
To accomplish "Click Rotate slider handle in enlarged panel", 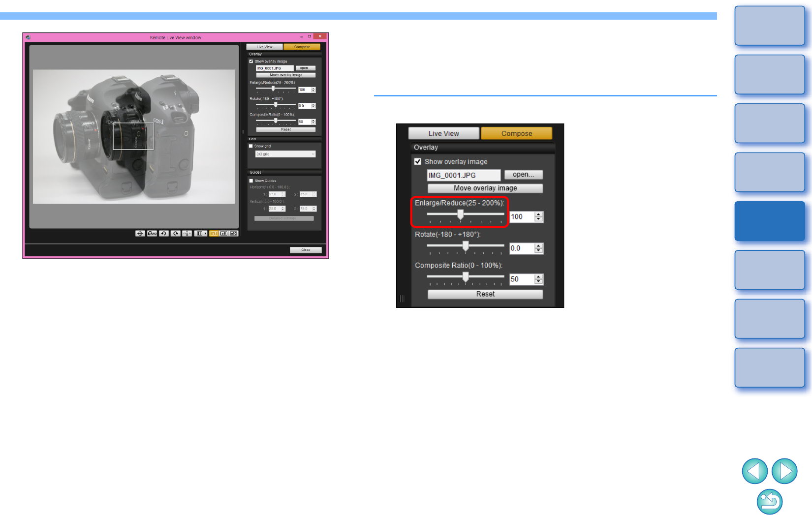I will (x=466, y=246).
